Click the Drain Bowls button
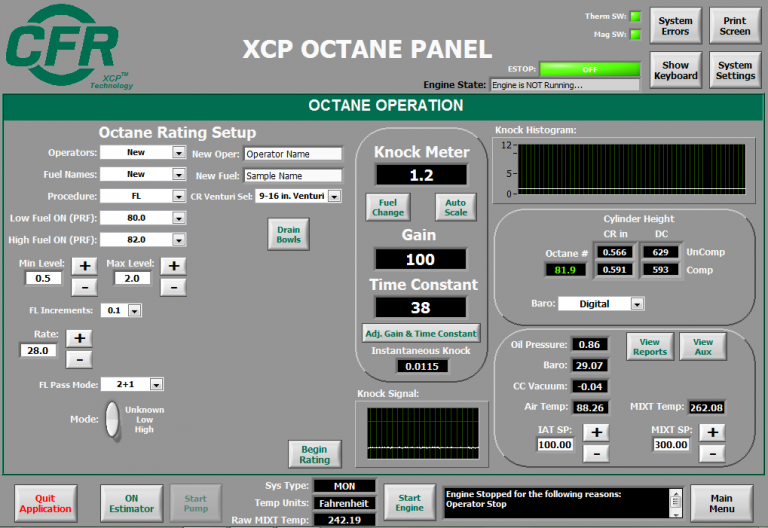Image resolution: width=768 pixels, height=528 pixels. tap(288, 235)
